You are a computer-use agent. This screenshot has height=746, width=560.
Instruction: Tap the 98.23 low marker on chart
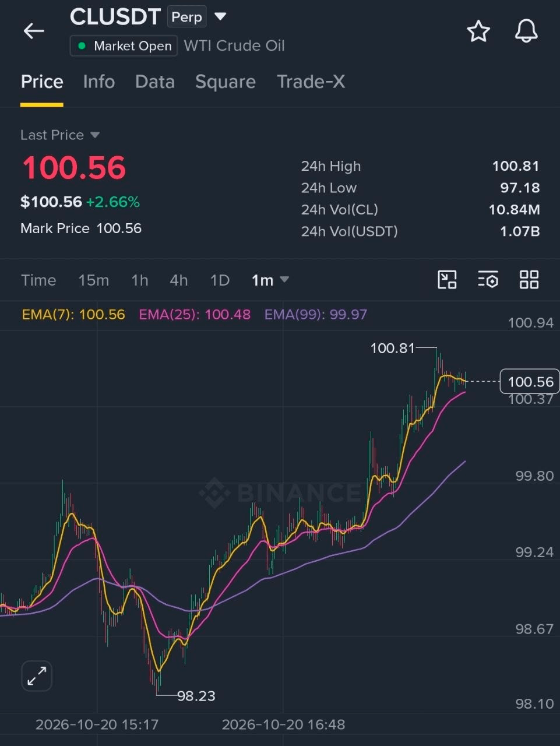coord(196,696)
